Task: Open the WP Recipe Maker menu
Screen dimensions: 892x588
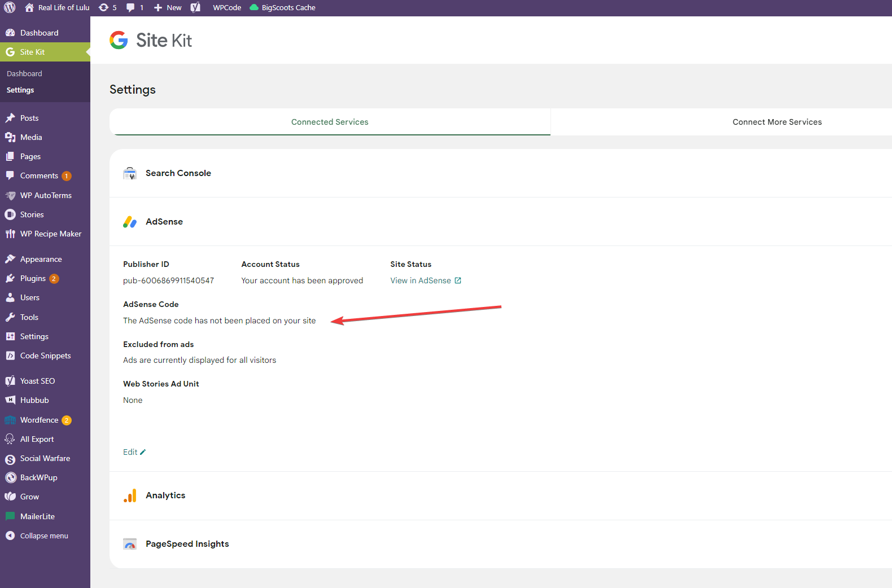Action: [50, 234]
